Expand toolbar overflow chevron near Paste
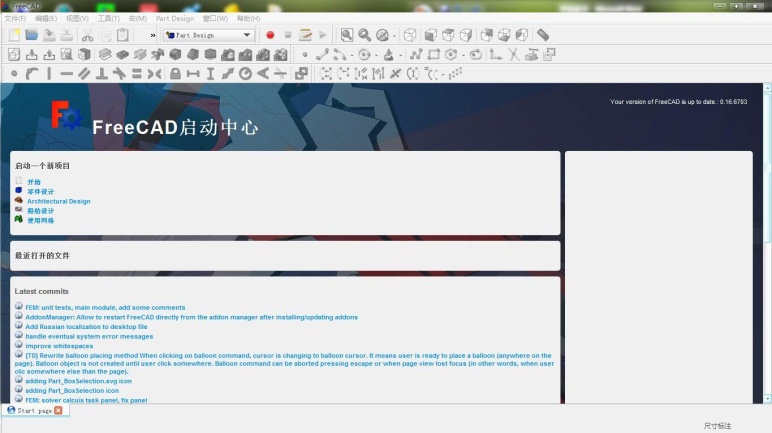The image size is (772, 433). [x=153, y=35]
